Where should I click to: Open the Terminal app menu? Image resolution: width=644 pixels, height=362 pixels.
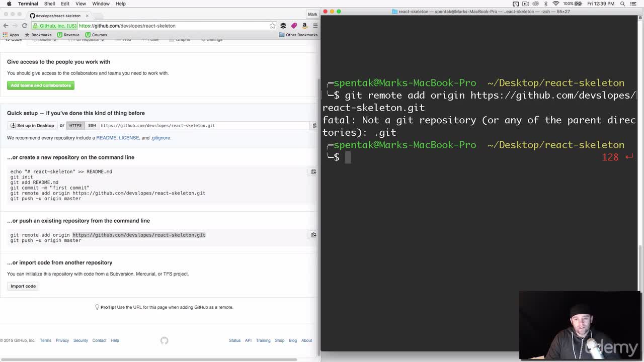point(28,4)
